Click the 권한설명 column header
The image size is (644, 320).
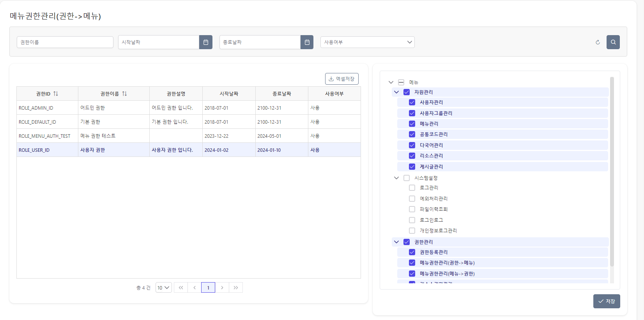[176, 94]
